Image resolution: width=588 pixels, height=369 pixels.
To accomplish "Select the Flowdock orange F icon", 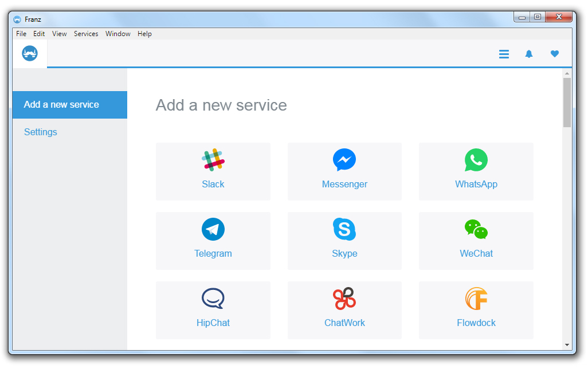I will [476, 299].
